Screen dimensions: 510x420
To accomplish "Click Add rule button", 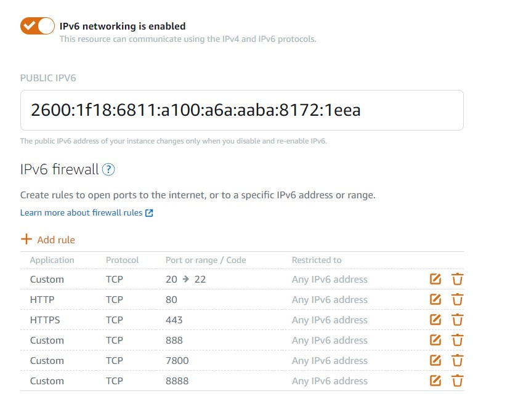I will (x=55, y=240).
